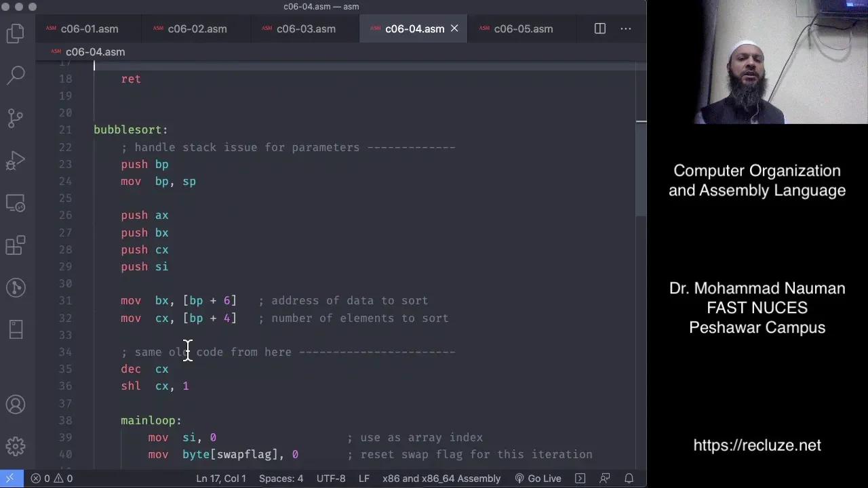Open the Extensions view
The image size is (868, 488).
click(16, 245)
